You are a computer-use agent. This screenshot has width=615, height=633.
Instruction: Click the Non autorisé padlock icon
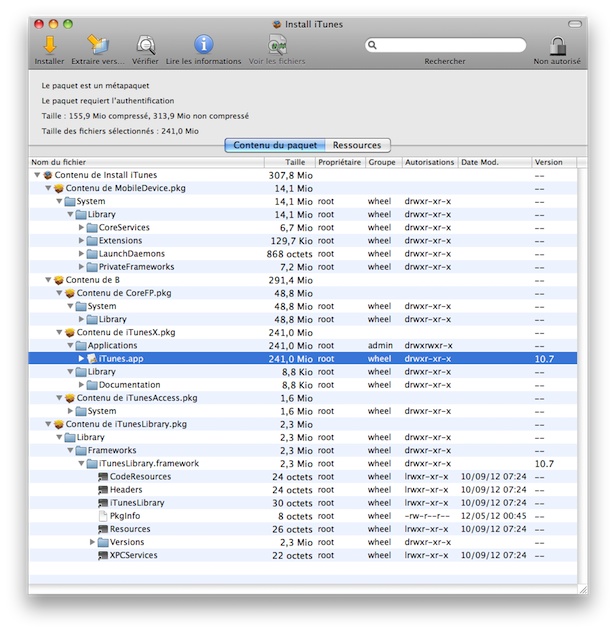[x=559, y=45]
